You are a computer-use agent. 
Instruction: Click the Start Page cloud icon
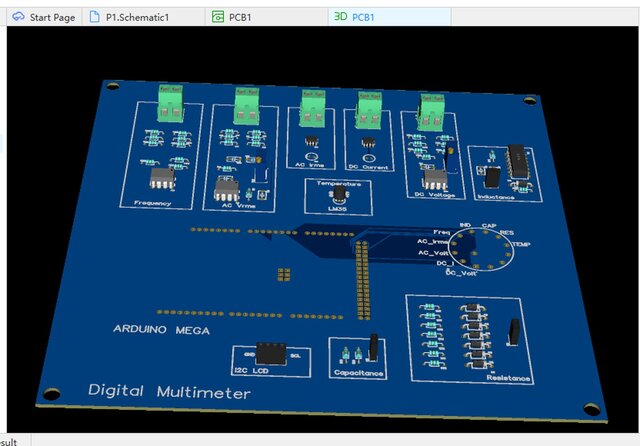[x=18, y=17]
